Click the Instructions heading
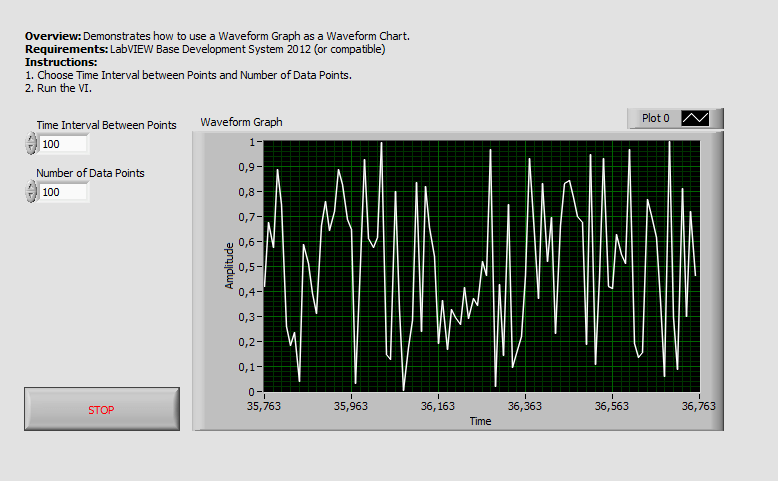 pyautogui.click(x=61, y=62)
